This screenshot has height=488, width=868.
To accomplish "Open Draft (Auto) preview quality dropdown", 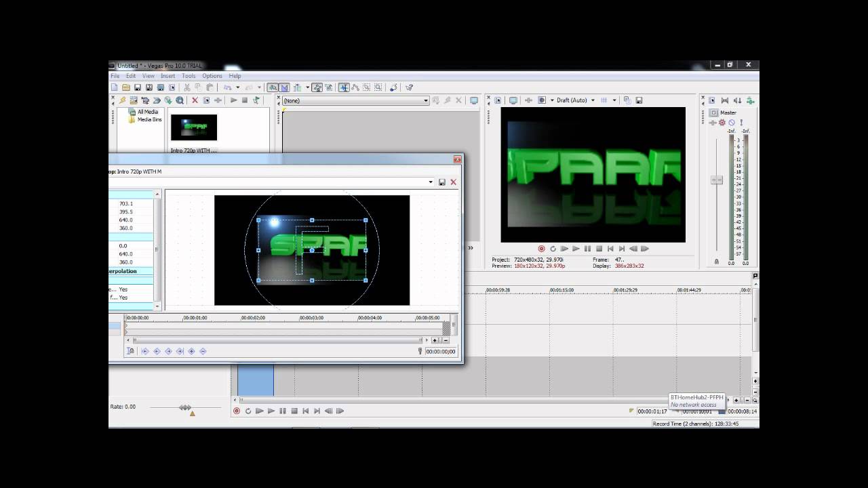I will pyautogui.click(x=593, y=100).
